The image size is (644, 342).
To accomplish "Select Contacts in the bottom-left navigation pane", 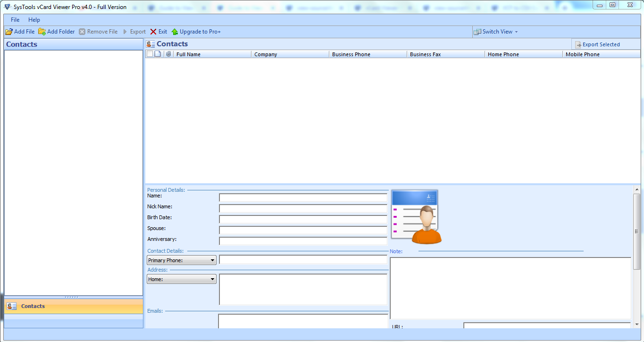I will click(x=33, y=306).
